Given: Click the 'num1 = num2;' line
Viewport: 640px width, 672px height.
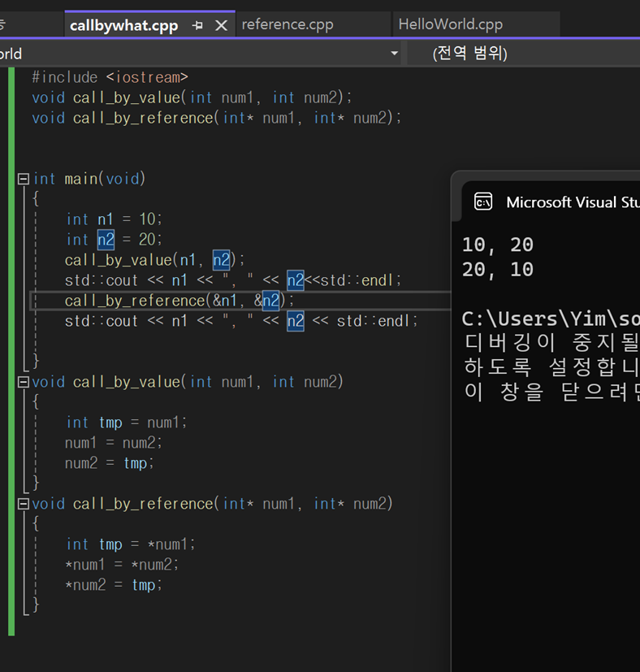Looking at the screenshot, I should [114, 443].
